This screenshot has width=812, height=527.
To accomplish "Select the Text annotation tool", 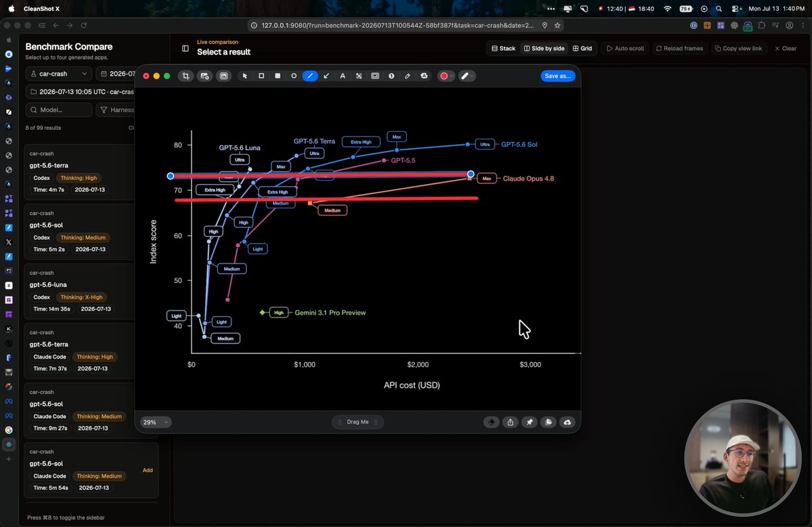I will 342,76.
